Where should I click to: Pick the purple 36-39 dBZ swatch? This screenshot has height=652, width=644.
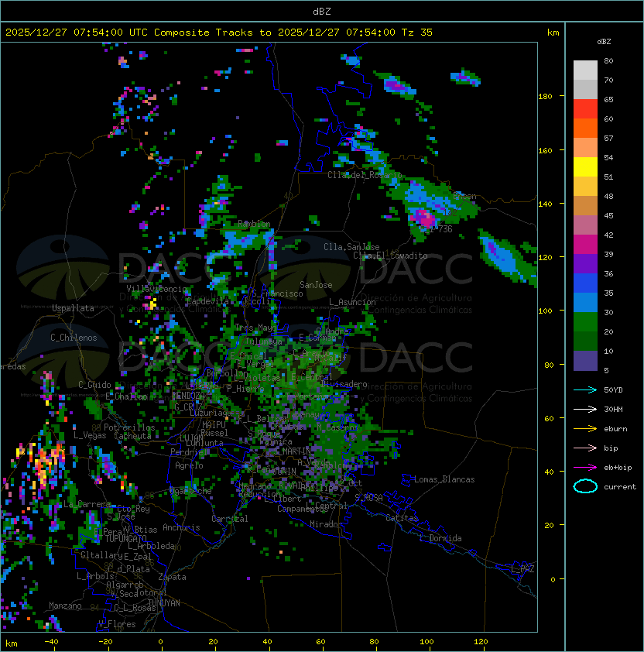pyautogui.click(x=585, y=263)
